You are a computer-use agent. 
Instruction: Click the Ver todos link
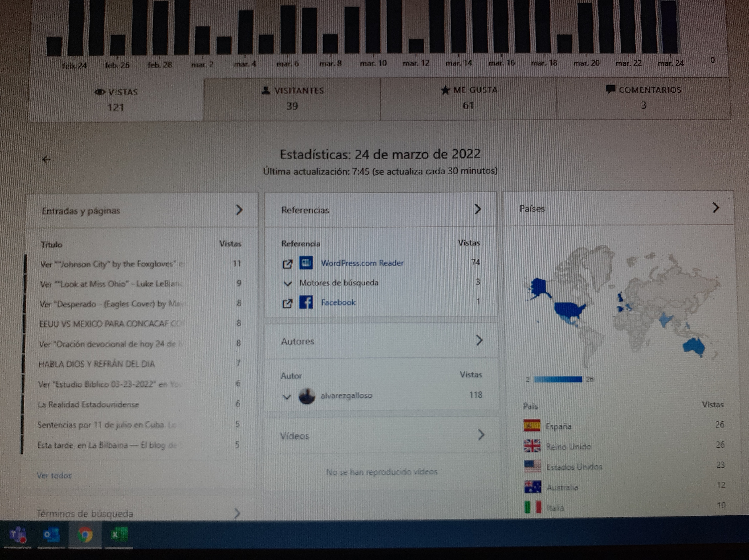click(54, 475)
